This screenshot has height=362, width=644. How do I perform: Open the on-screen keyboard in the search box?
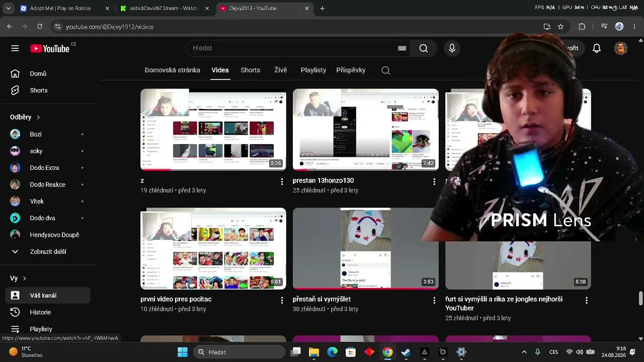[402, 48]
